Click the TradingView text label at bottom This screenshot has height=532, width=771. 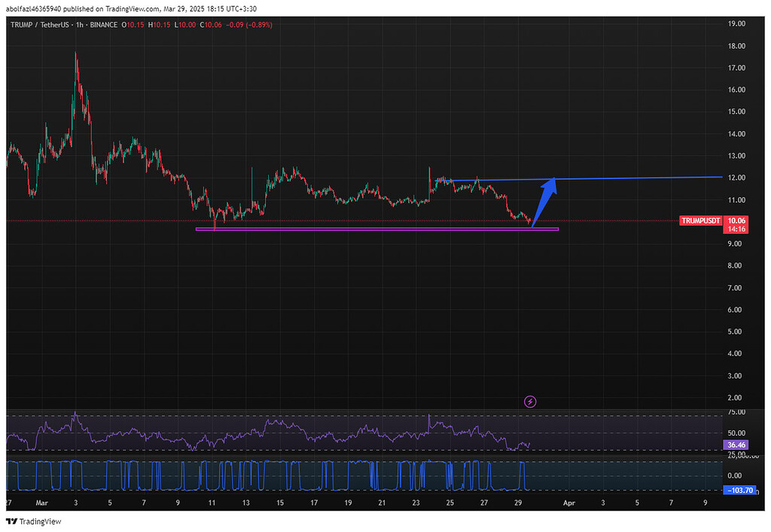pyautogui.click(x=39, y=521)
